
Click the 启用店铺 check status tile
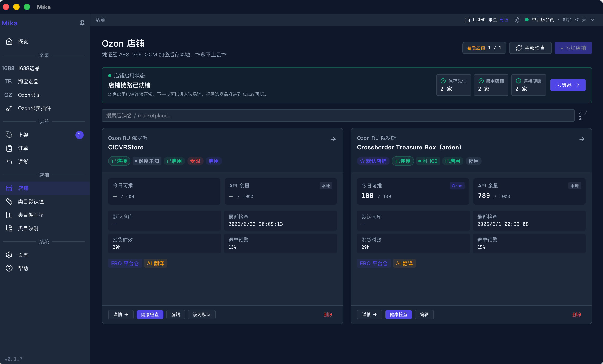pyautogui.click(x=491, y=85)
